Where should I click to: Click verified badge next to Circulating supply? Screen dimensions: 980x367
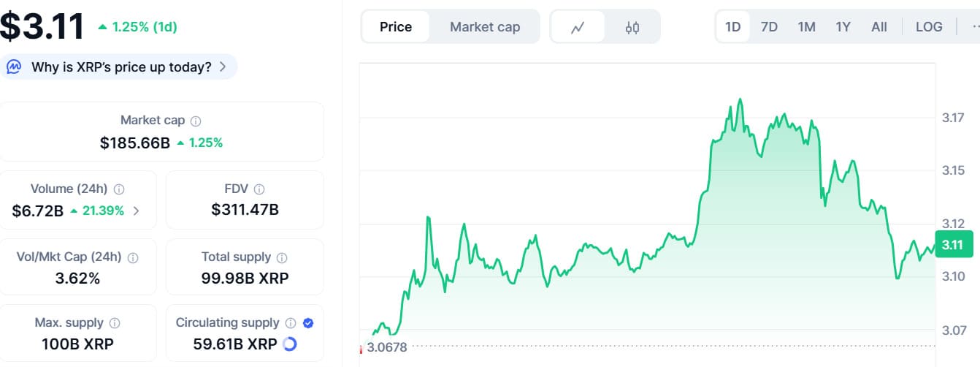tap(307, 322)
